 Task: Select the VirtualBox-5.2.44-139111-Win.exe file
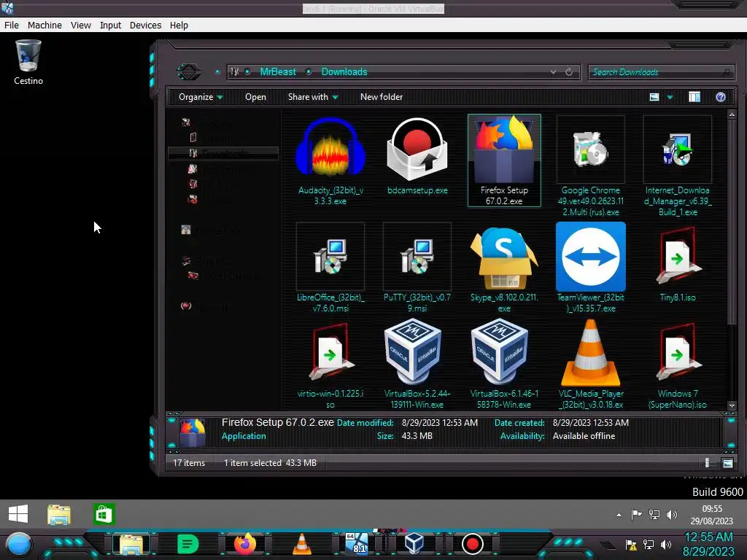click(x=417, y=365)
